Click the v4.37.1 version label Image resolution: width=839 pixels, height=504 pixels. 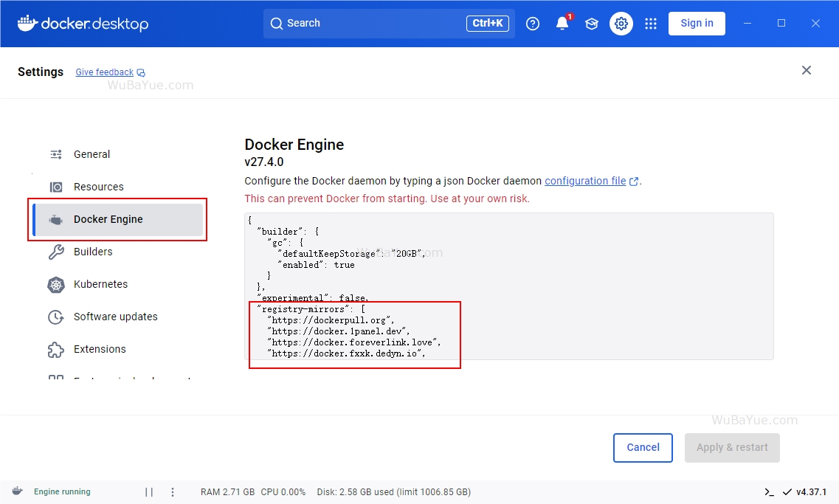(811, 492)
